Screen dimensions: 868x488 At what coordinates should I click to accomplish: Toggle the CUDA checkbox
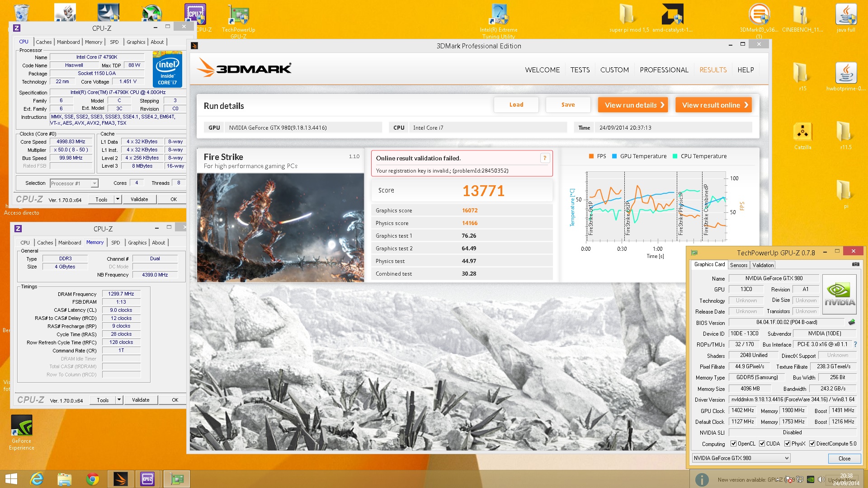(x=762, y=444)
